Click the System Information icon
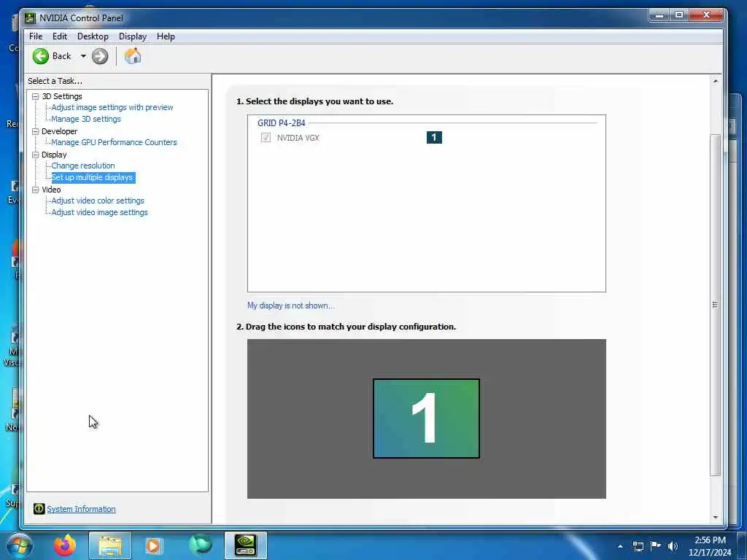This screenshot has height=560, width=747. (x=39, y=509)
